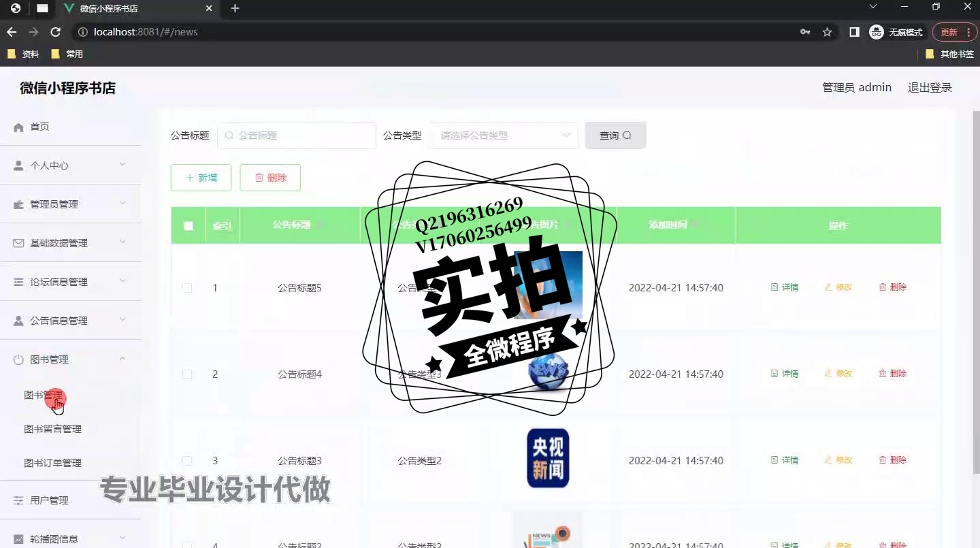This screenshot has height=548, width=980.
Task: Click the list icon beside 论坛信息管理
Action: [x=18, y=282]
